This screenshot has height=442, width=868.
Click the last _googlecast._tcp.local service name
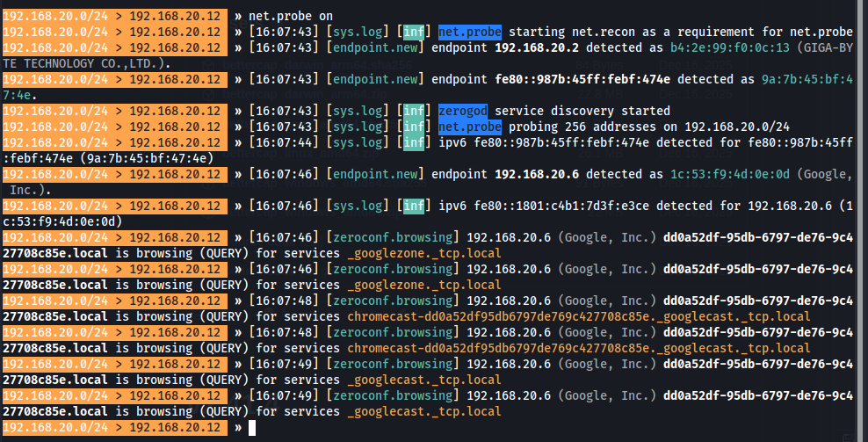pyautogui.click(x=423, y=412)
